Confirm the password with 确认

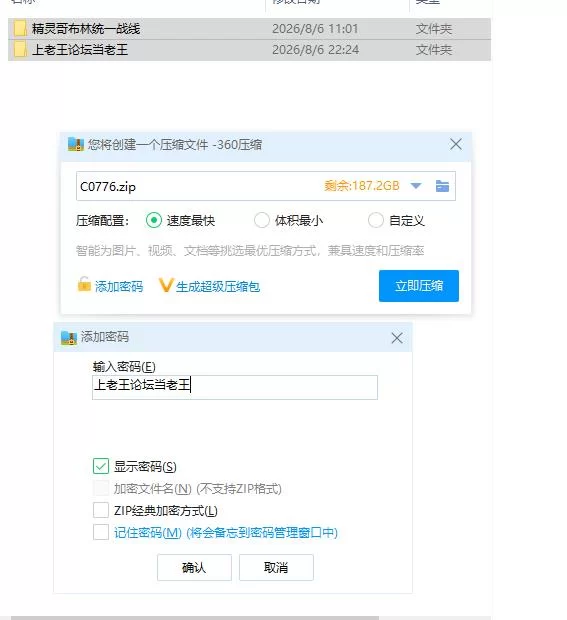pyautogui.click(x=194, y=567)
